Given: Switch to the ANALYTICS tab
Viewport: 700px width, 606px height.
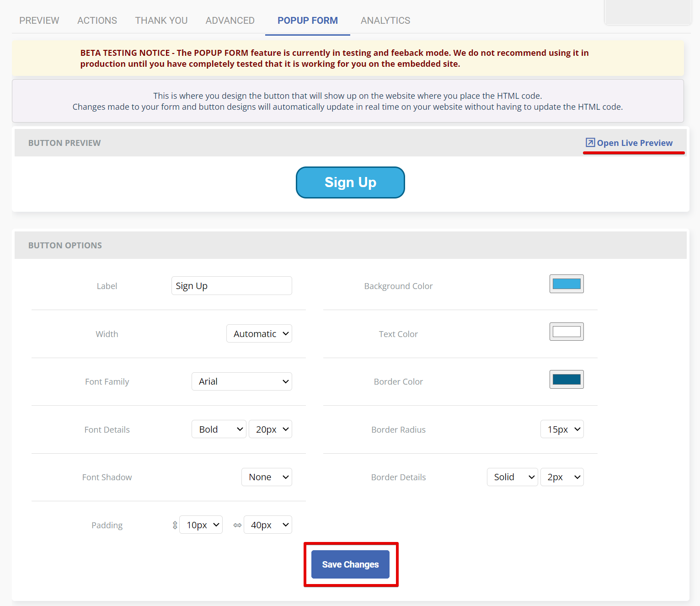Looking at the screenshot, I should coord(385,21).
